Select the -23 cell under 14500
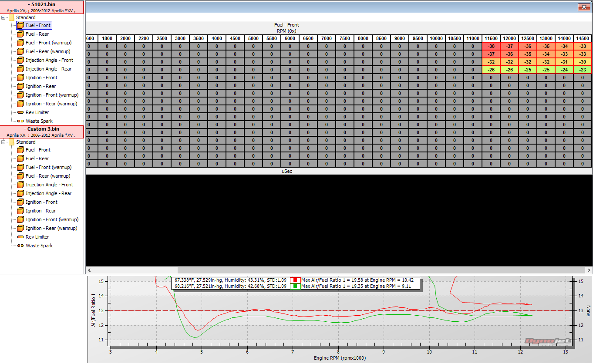 point(583,70)
